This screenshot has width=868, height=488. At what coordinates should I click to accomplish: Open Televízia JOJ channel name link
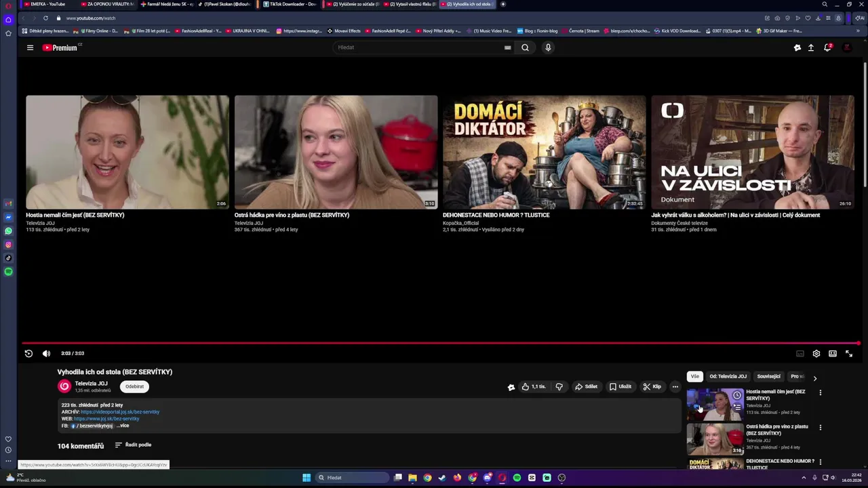click(92, 384)
